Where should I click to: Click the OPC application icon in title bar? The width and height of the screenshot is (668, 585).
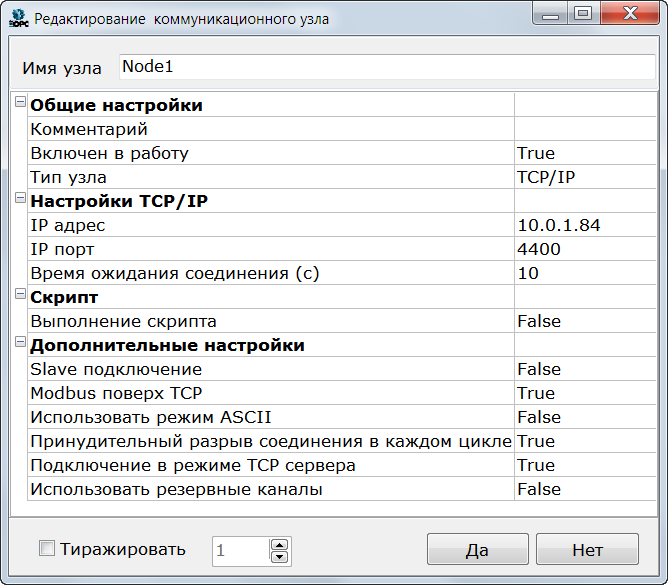(x=18, y=18)
